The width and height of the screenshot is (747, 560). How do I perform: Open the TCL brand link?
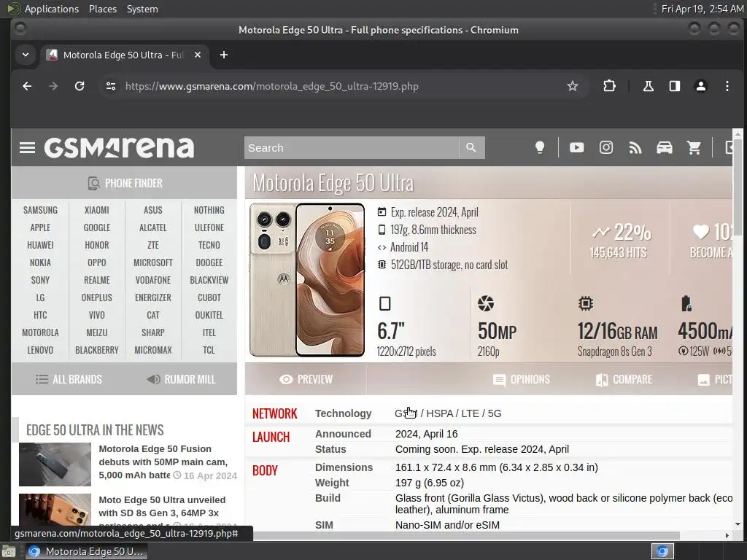tap(209, 350)
